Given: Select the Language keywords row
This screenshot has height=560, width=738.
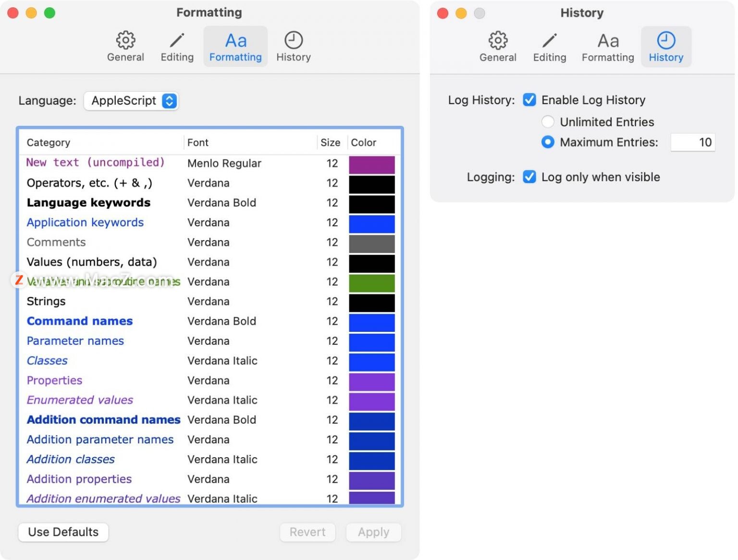Looking at the screenshot, I should pos(88,203).
